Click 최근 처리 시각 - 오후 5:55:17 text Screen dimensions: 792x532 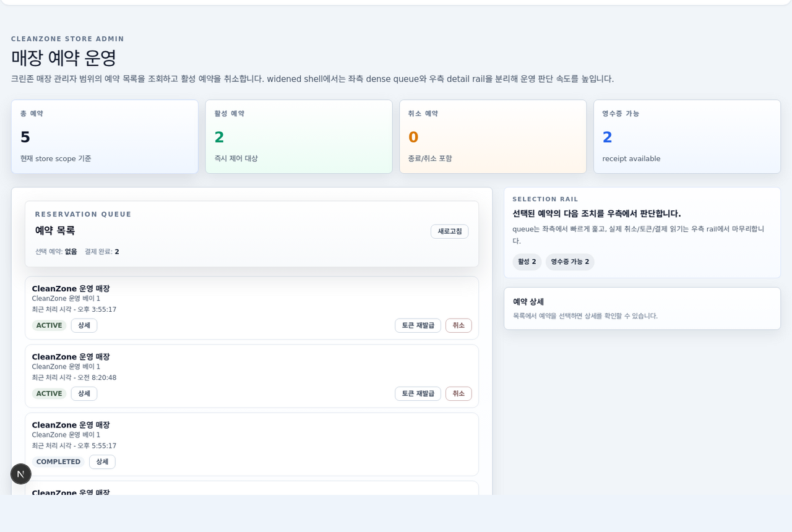[74, 445]
